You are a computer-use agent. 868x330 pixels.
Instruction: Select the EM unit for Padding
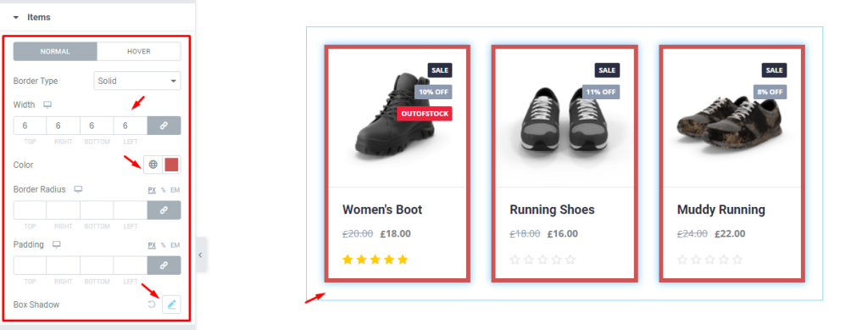[x=175, y=244]
